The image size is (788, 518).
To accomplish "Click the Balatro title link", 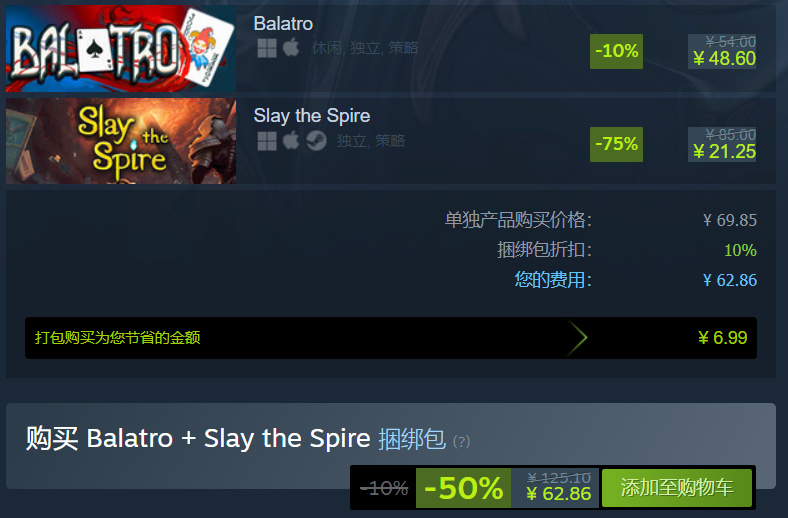I will coord(283,24).
